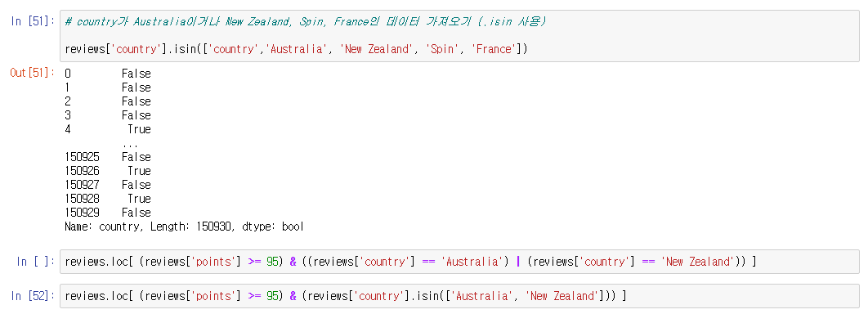The height and width of the screenshot is (314, 868).
Task: Click the pipe operator in the unexecuted cell
Action: coord(517,262)
